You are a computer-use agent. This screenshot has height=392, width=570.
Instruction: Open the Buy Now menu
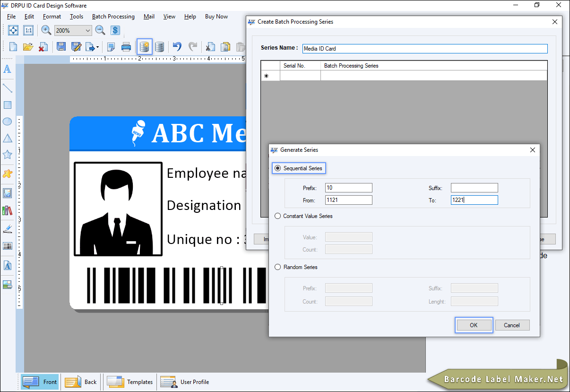pos(216,17)
